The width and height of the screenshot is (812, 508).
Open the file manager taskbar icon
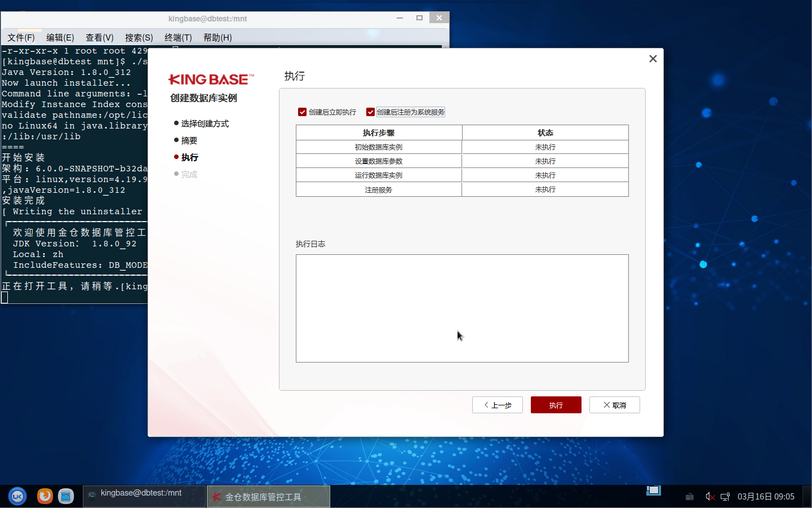pos(66,496)
